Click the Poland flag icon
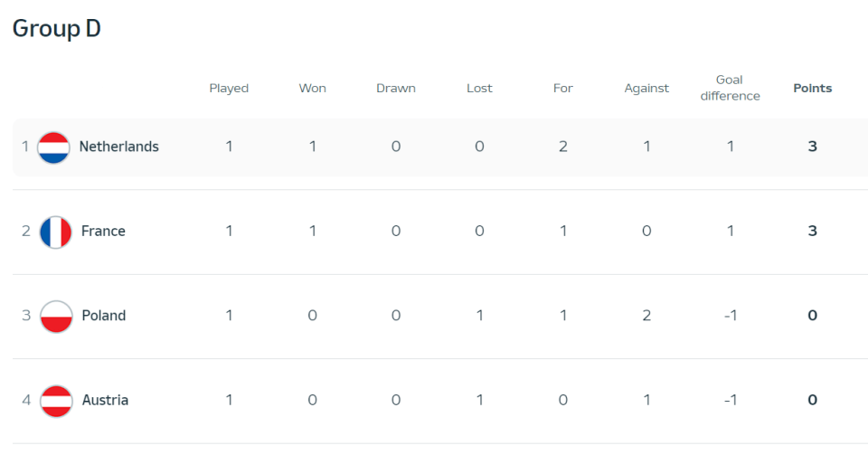The height and width of the screenshot is (474, 868). click(x=56, y=317)
